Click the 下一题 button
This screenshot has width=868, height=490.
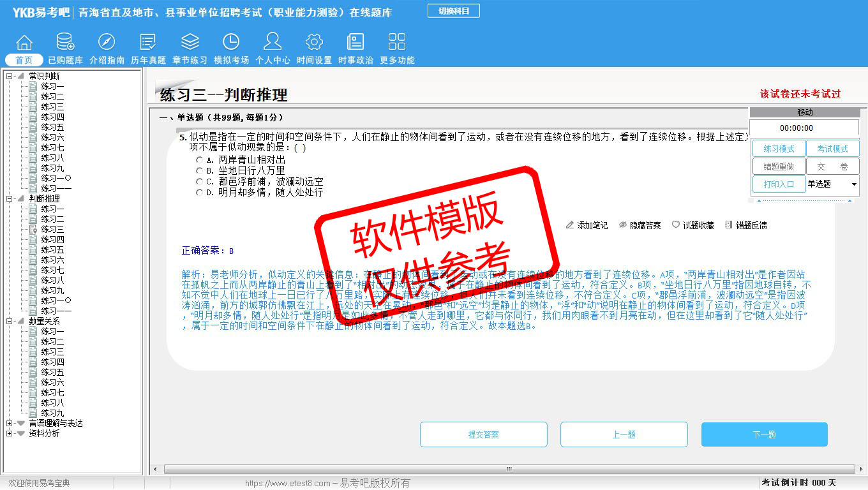point(764,434)
